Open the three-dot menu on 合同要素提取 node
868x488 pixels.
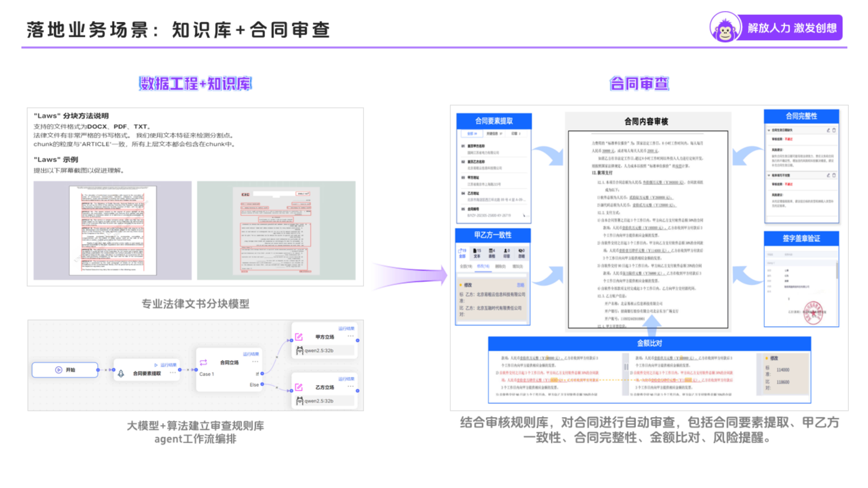click(x=173, y=372)
